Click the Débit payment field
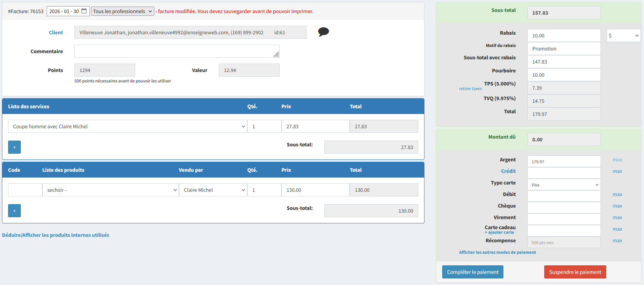This screenshot has width=644, height=285. coord(564,196)
